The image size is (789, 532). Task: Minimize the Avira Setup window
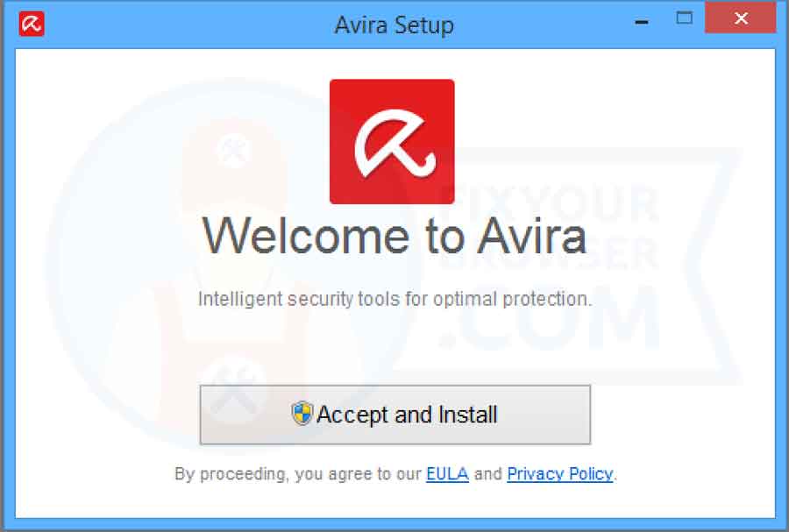(642, 22)
